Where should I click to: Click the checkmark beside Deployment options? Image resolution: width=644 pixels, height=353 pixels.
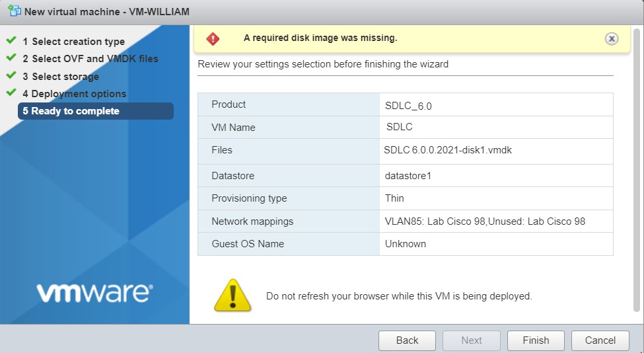pos(11,93)
